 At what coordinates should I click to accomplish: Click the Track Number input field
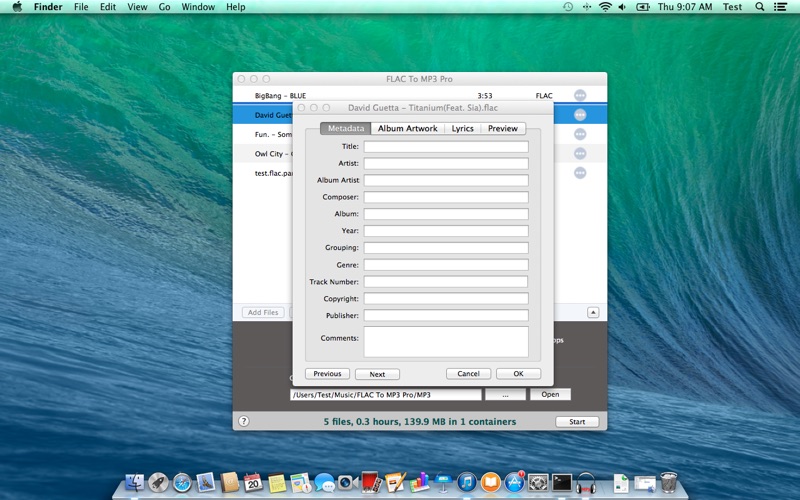[x=446, y=282]
